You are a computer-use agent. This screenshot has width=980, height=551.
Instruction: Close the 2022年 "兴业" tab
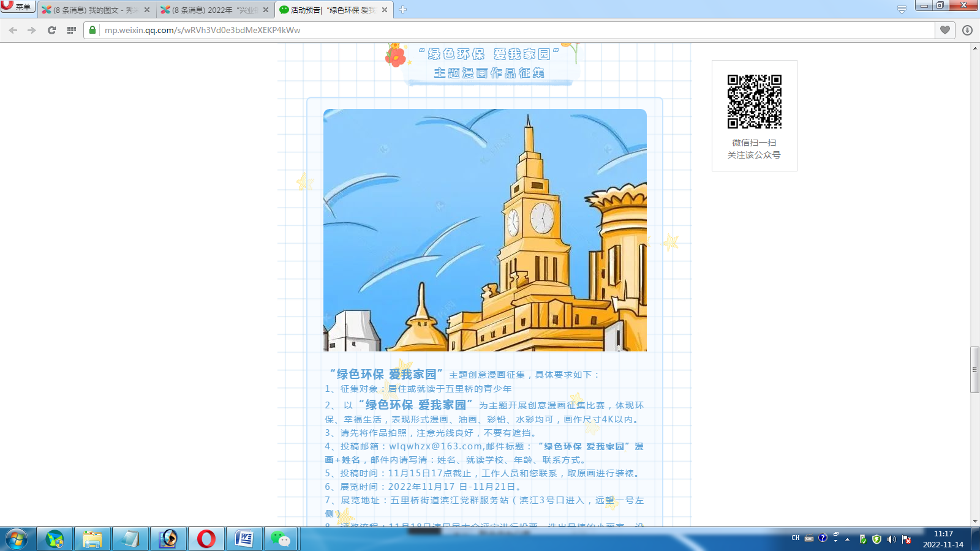[x=266, y=10]
